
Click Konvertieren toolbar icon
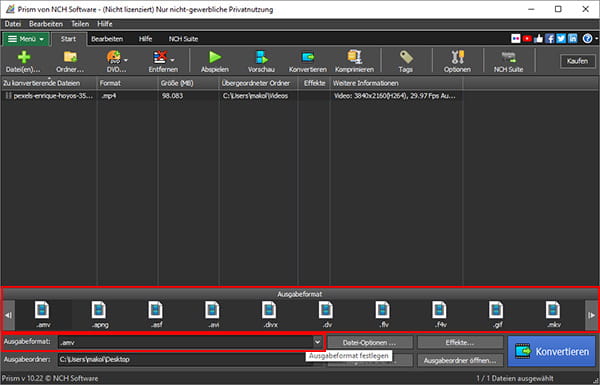[308, 61]
